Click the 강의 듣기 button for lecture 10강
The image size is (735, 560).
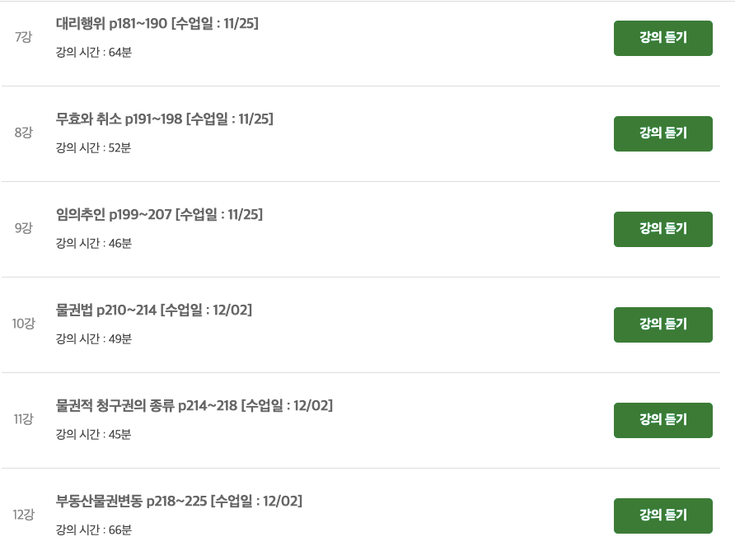click(x=662, y=324)
